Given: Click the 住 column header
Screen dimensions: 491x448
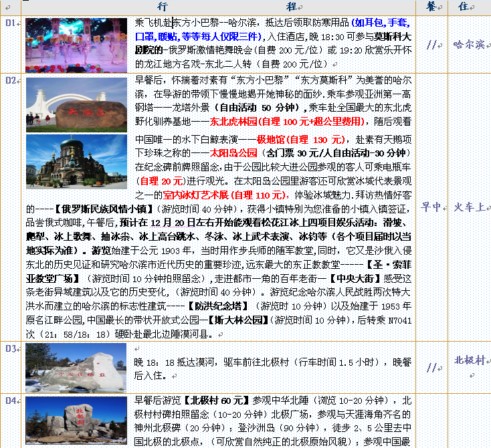Looking at the screenshot, I should click(x=462, y=7).
